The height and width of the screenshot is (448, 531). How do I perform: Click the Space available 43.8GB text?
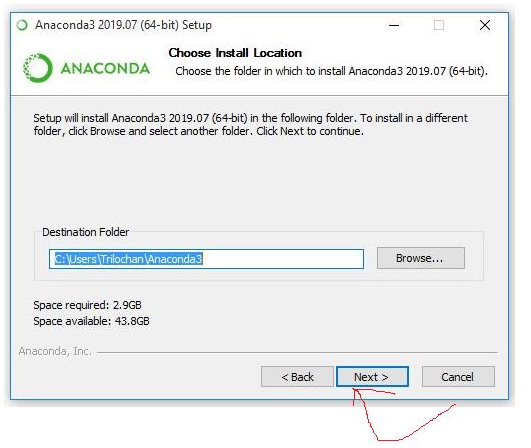tap(91, 321)
